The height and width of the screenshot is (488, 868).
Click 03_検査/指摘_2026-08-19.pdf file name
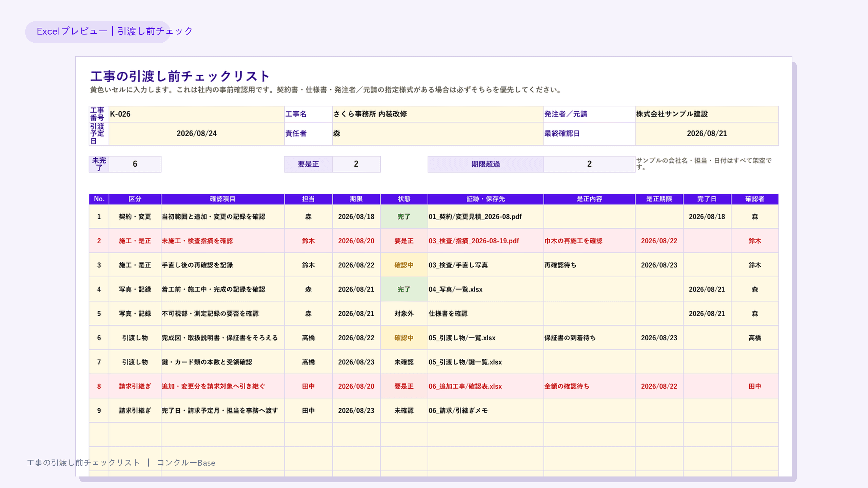[x=474, y=241]
